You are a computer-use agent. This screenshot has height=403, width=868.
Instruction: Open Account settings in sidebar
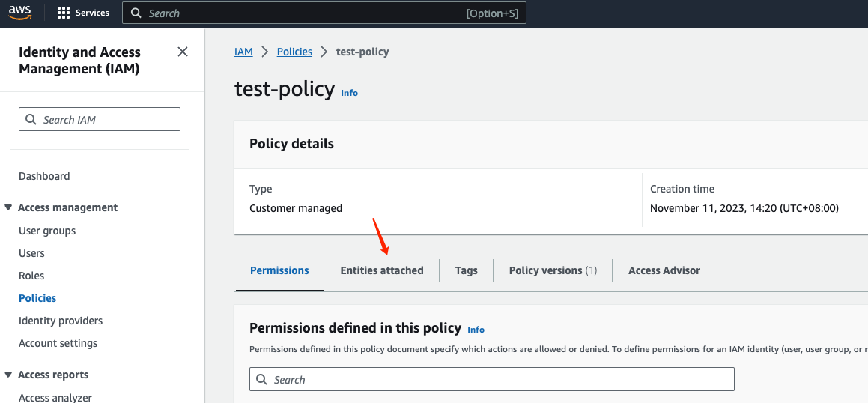(x=58, y=343)
